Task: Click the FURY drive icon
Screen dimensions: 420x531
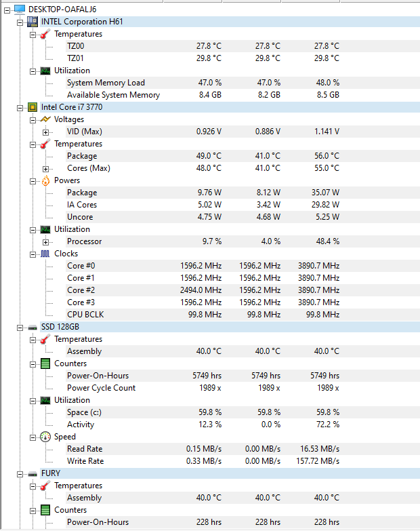Action: [32, 473]
